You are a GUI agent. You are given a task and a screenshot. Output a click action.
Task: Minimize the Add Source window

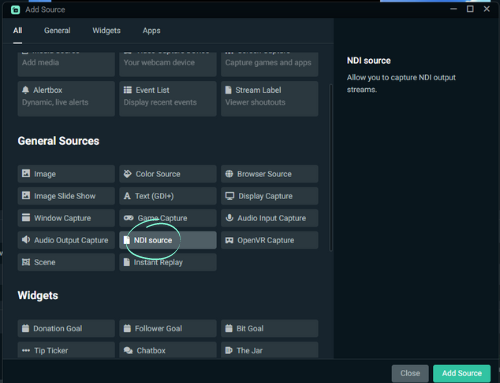click(453, 9)
